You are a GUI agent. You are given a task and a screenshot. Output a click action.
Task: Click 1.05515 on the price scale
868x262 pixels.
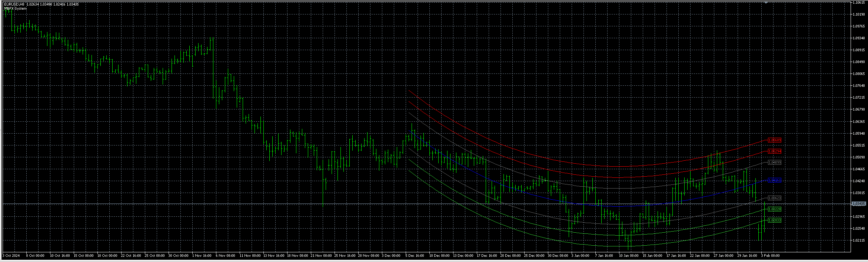click(x=859, y=145)
